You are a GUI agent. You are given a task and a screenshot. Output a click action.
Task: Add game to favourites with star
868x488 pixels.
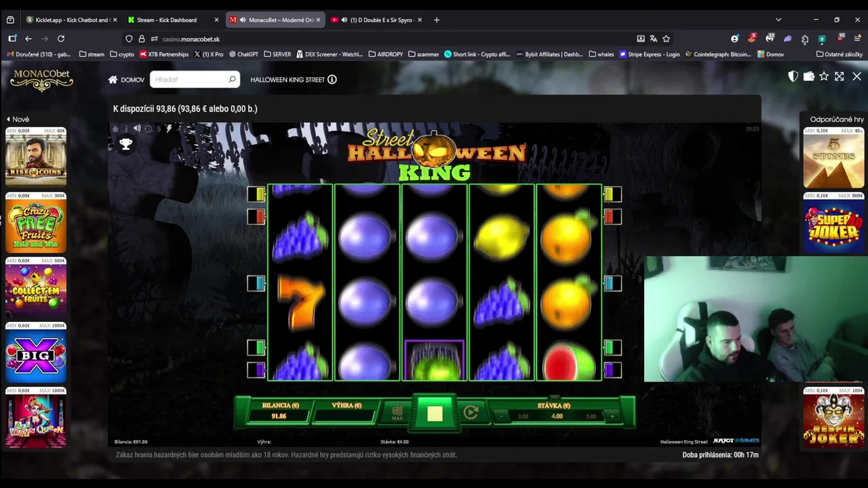coord(824,77)
